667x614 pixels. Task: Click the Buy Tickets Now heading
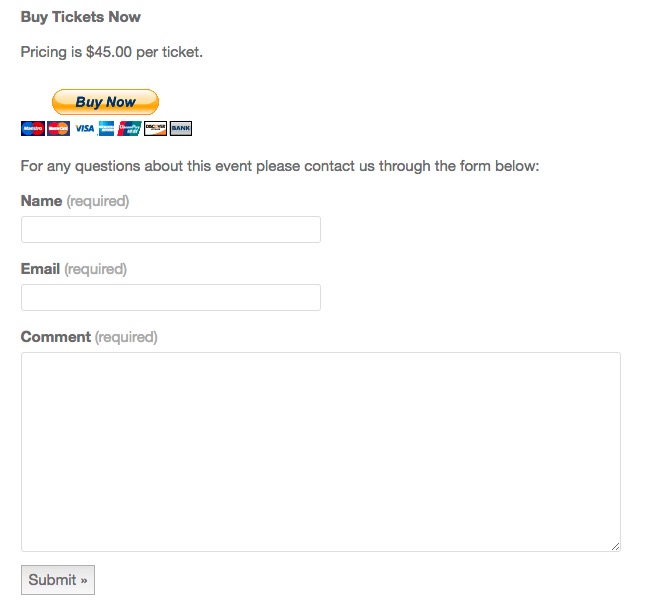tap(80, 17)
